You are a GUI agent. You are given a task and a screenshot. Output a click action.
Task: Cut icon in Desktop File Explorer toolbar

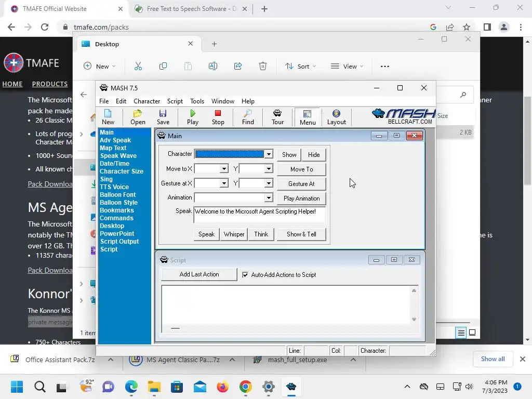tap(138, 66)
